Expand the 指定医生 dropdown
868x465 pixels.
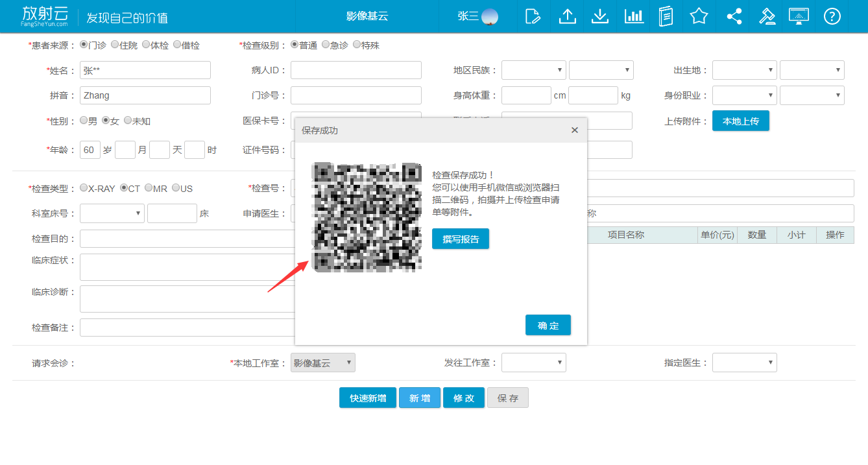tap(744, 363)
